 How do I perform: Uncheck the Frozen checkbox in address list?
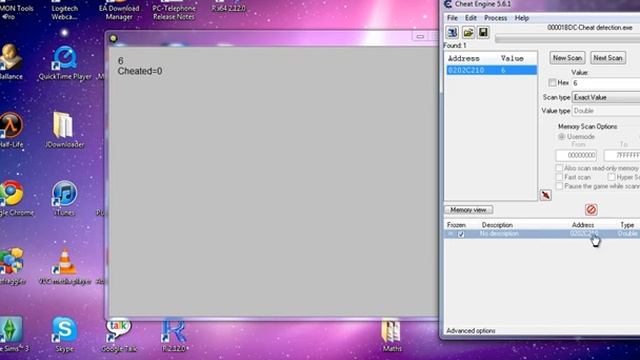461,234
